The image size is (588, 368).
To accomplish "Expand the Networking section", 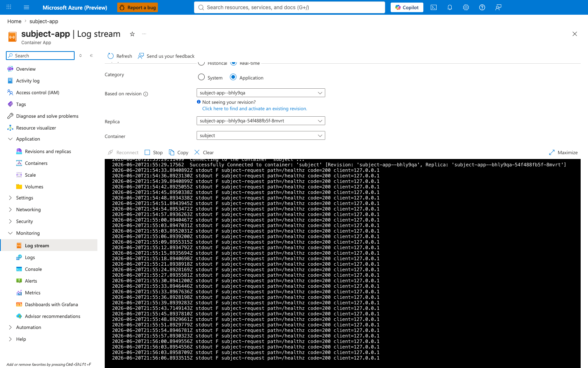I will (28, 209).
